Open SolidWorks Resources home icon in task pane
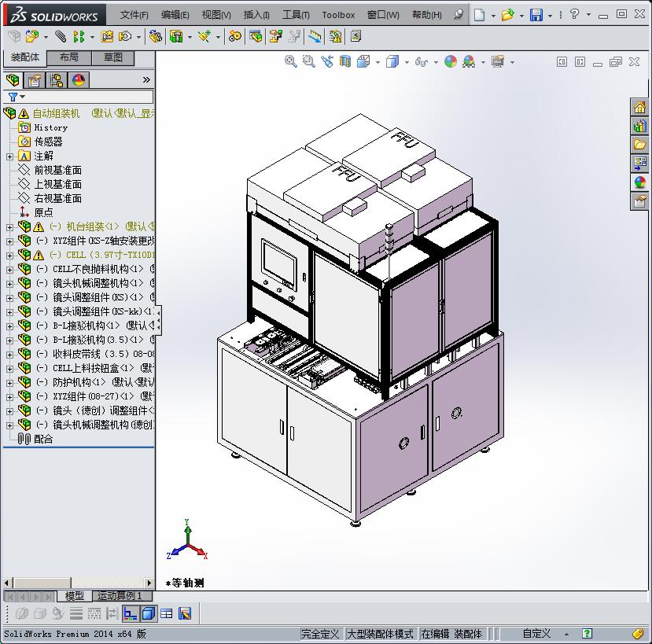Image resolution: width=652 pixels, height=644 pixels. coord(640,107)
